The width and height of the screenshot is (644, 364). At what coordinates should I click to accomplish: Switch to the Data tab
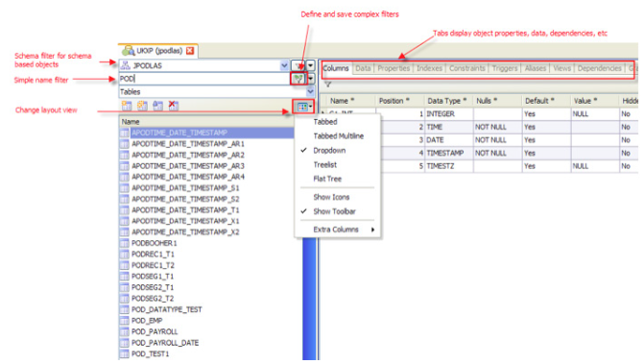click(x=363, y=68)
